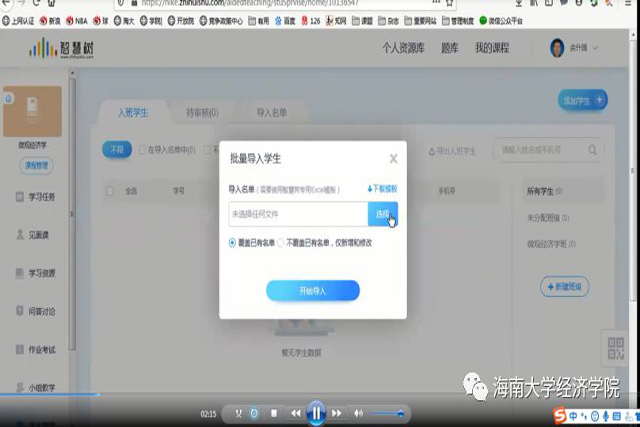This screenshot has width=640, height=427.
Task: Adjust the media player volume slider
Action: [387, 413]
